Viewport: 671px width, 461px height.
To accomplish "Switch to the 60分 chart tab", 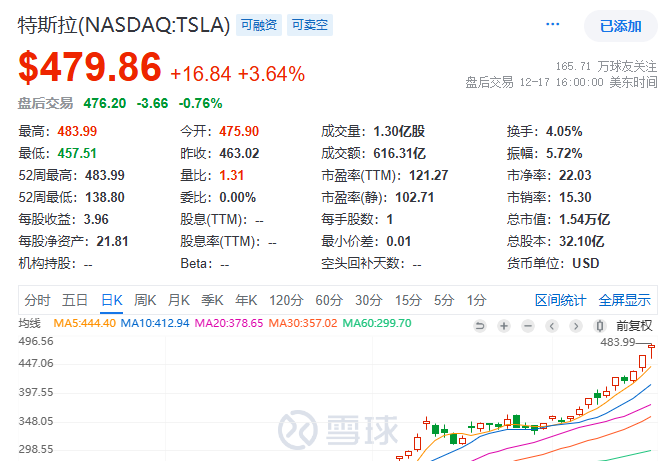I will click(329, 300).
